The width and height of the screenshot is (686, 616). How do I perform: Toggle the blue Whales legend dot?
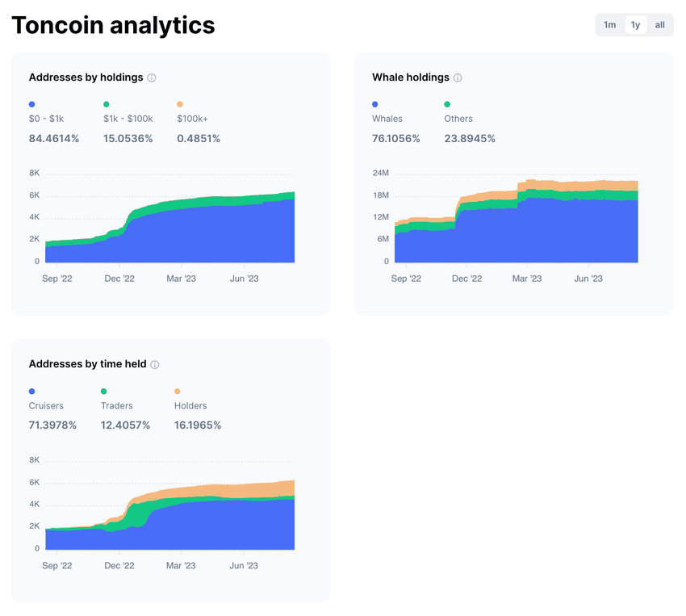click(375, 104)
